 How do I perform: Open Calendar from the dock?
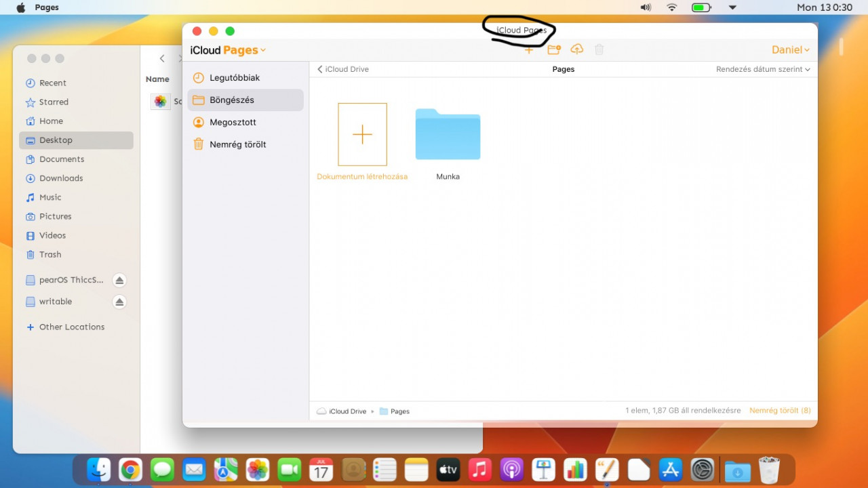[x=321, y=470]
